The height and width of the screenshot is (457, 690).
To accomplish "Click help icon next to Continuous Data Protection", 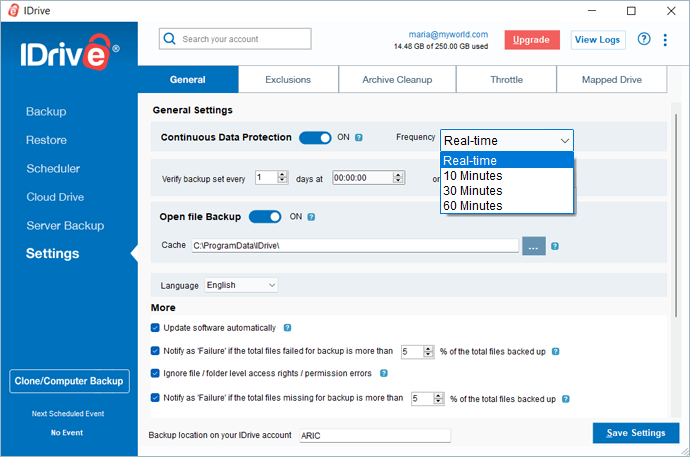I will [x=359, y=138].
